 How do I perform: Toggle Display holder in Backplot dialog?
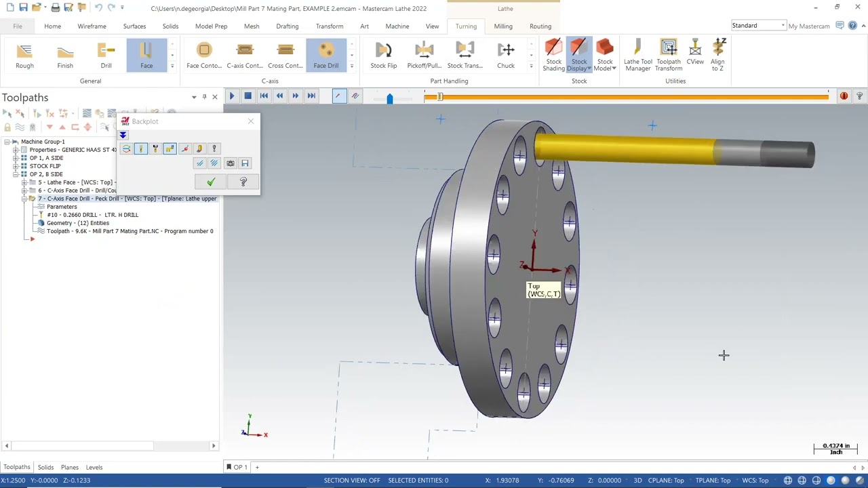(x=155, y=148)
